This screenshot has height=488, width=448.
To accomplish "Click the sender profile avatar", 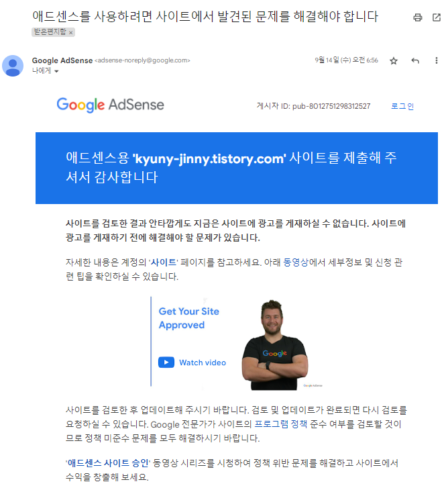I will (x=13, y=66).
